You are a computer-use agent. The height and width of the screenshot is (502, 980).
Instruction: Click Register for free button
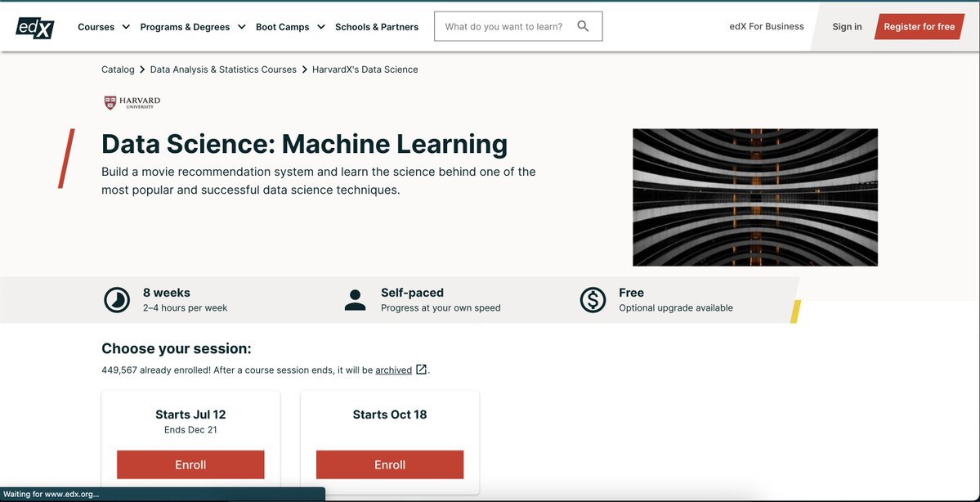[x=919, y=27]
